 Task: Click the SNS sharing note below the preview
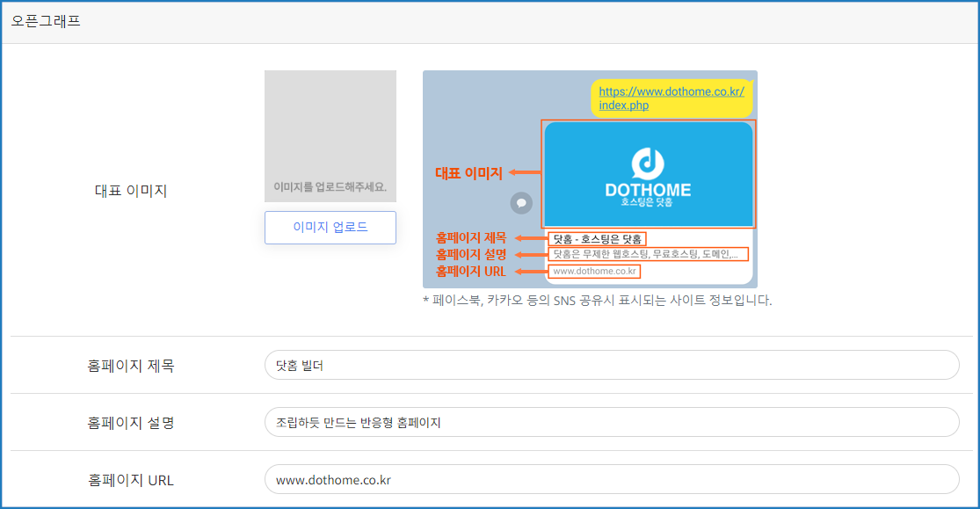597,300
